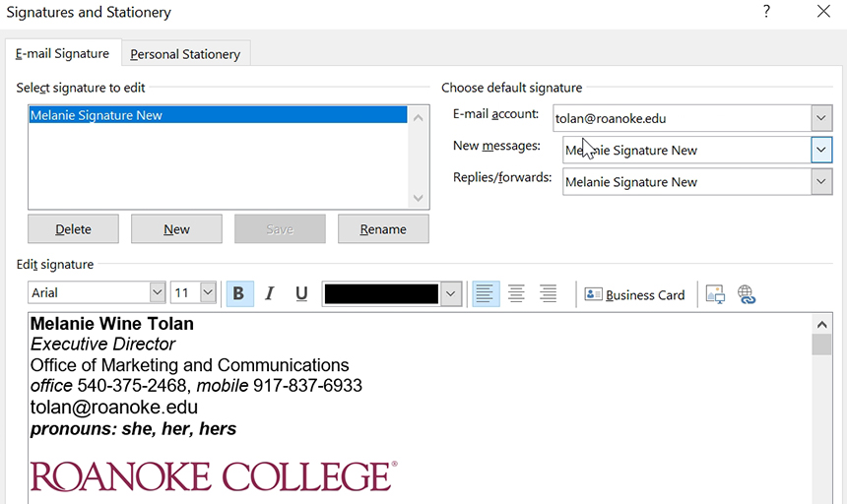Viewport: 847px width, 504px height.
Task: Open the Arial font name dropdown
Action: [x=158, y=292]
